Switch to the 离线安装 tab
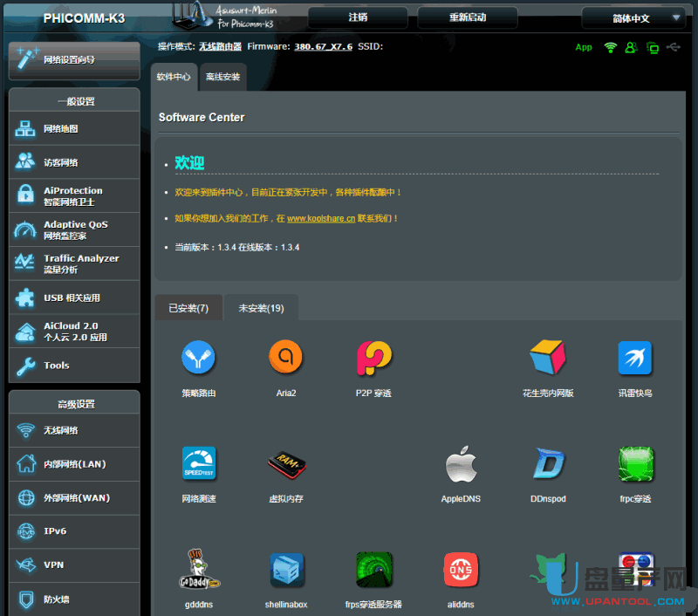This screenshot has height=616, width=698. [222, 77]
